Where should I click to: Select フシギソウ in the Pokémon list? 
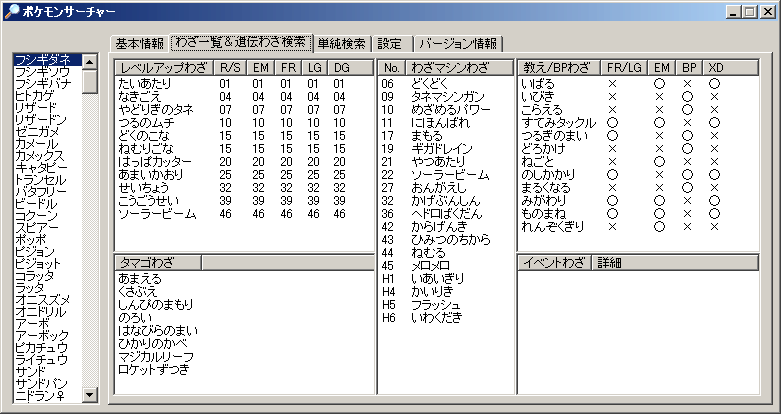click(x=43, y=71)
